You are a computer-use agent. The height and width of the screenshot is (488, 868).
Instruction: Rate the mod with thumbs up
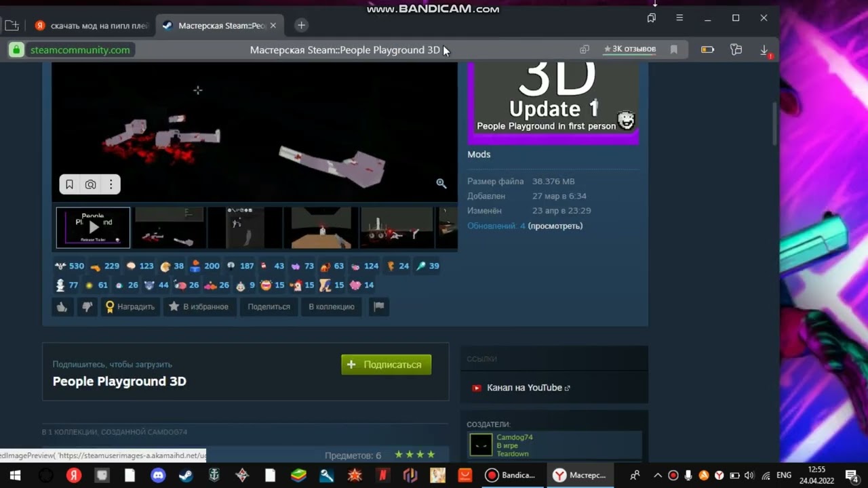click(x=62, y=307)
